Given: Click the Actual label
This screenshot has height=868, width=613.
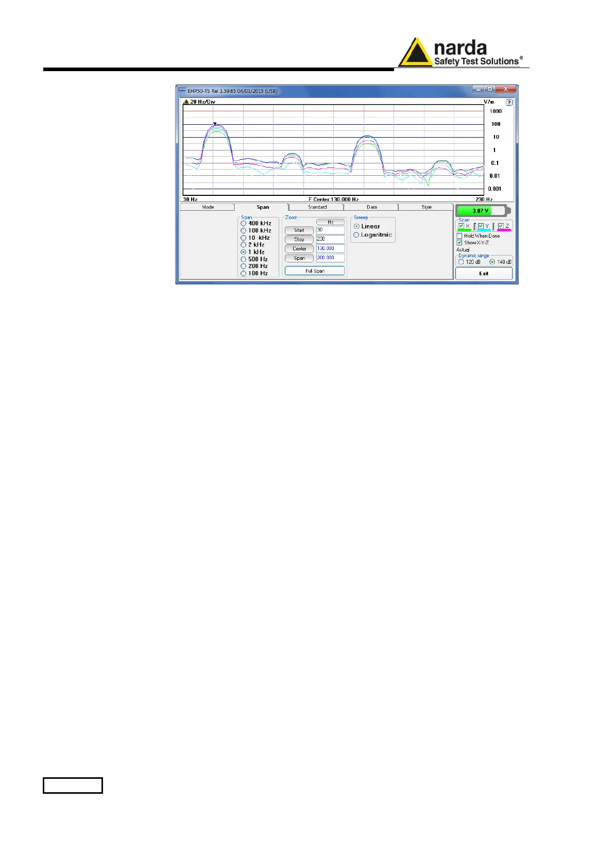Looking at the screenshot, I should pyautogui.click(x=463, y=250).
